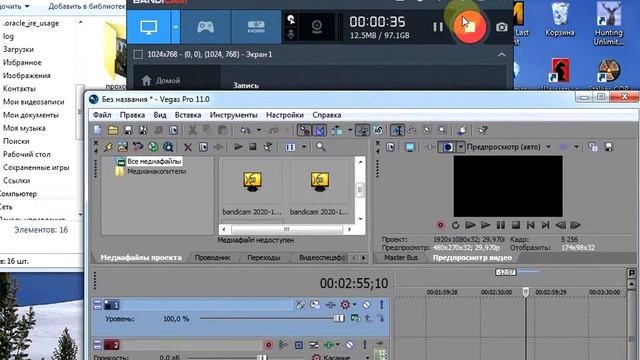This screenshot has width=640, height=360.
Task: Create a new project in Vegas toolbar
Action: click(98, 130)
